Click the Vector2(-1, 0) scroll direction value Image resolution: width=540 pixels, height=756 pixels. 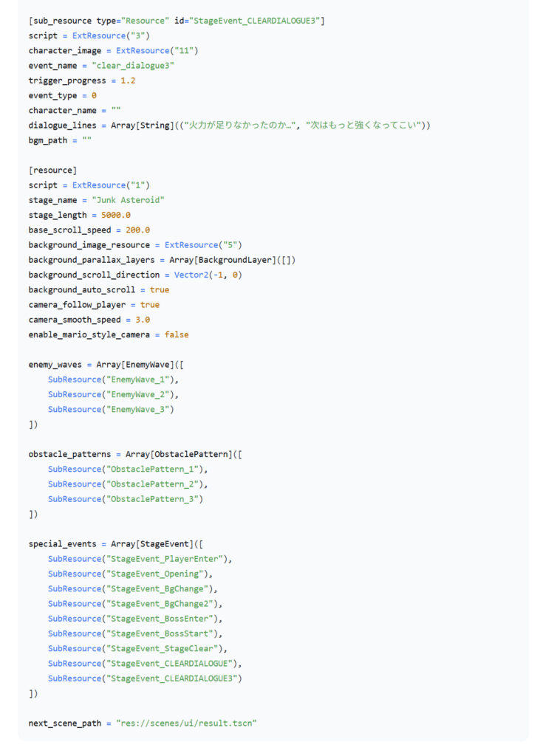[208, 275]
